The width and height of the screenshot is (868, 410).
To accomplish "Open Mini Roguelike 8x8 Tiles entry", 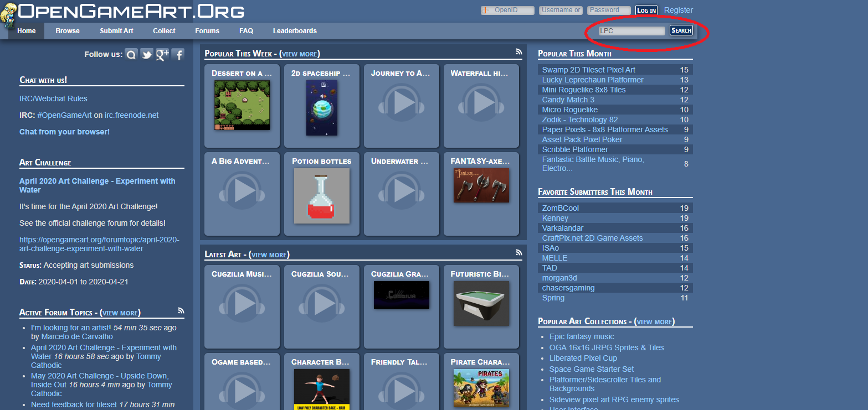I will pos(584,90).
